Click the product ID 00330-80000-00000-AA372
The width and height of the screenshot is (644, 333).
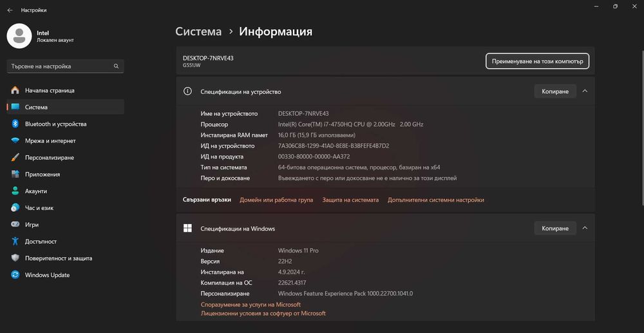point(314,157)
